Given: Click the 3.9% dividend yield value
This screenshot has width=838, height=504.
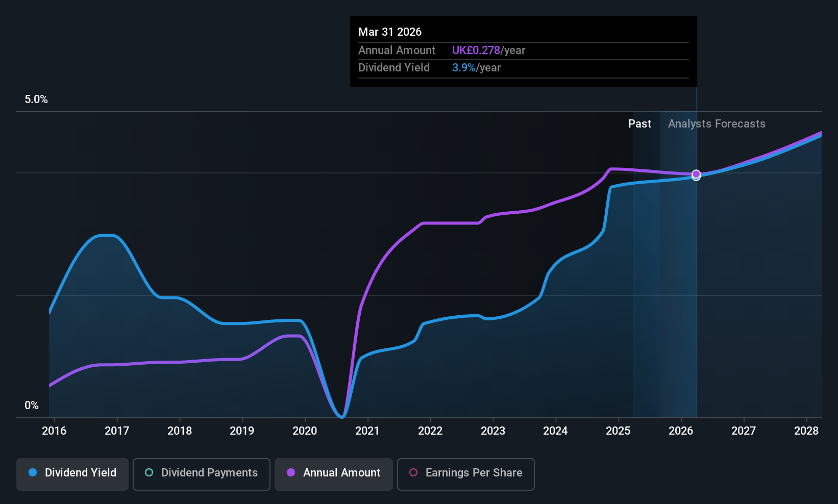Looking at the screenshot, I should coord(464,68).
